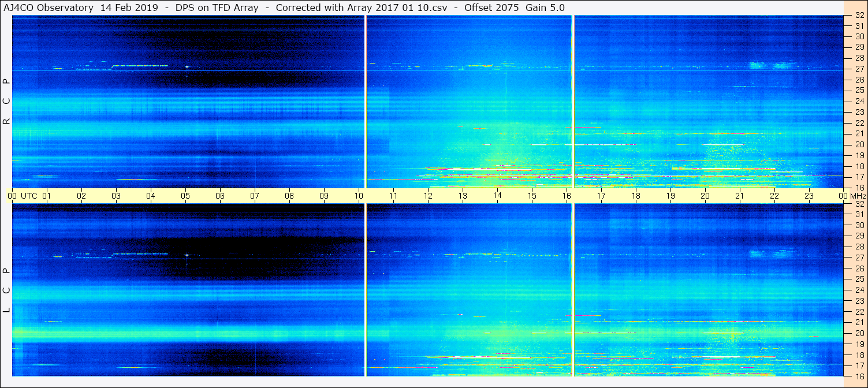Click "Corrected with Array 2017 01 10.csv" text
This screenshot has width=868, height=388.
(361, 8)
